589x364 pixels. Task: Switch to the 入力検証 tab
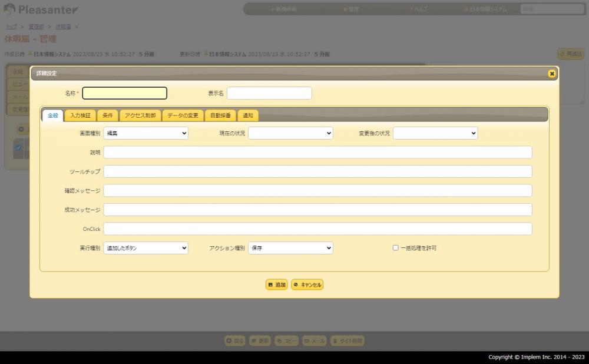80,115
